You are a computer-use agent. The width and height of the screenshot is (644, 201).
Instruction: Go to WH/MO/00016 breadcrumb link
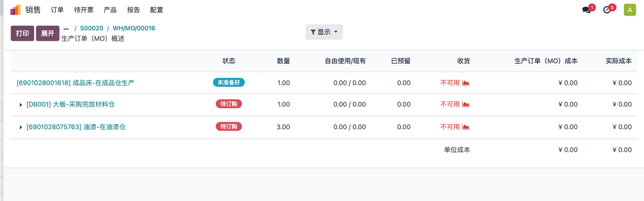134,29
